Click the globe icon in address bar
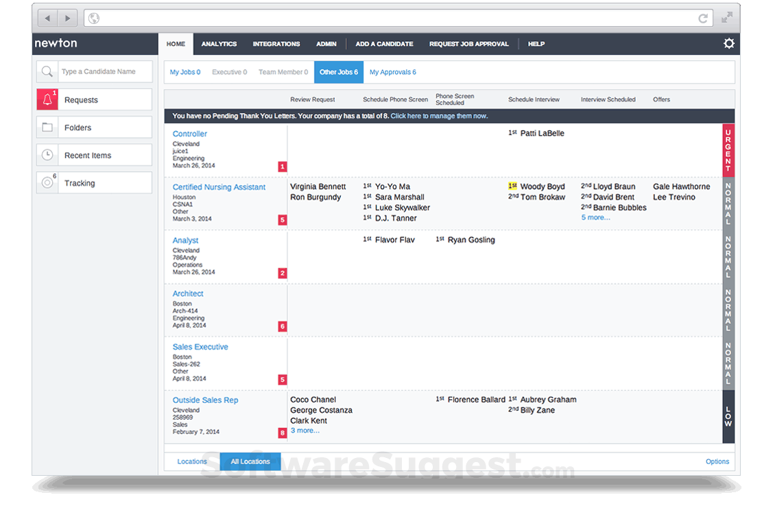This screenshot has width=775, height=532. point(93,18)
